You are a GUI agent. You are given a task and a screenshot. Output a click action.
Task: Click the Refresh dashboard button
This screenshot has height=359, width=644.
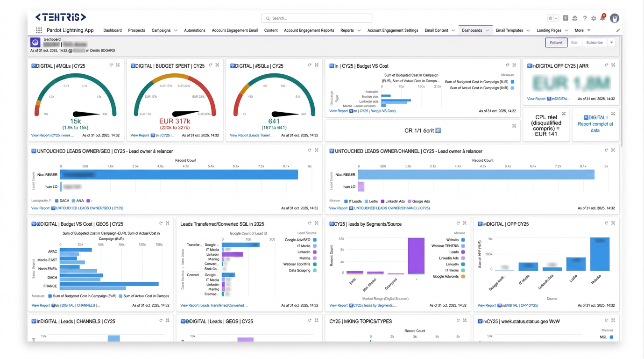coord(556,43)
